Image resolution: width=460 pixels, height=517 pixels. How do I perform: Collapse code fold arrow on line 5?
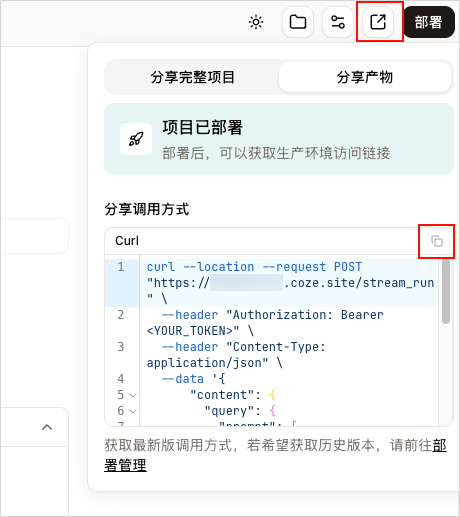click(133, 395)
